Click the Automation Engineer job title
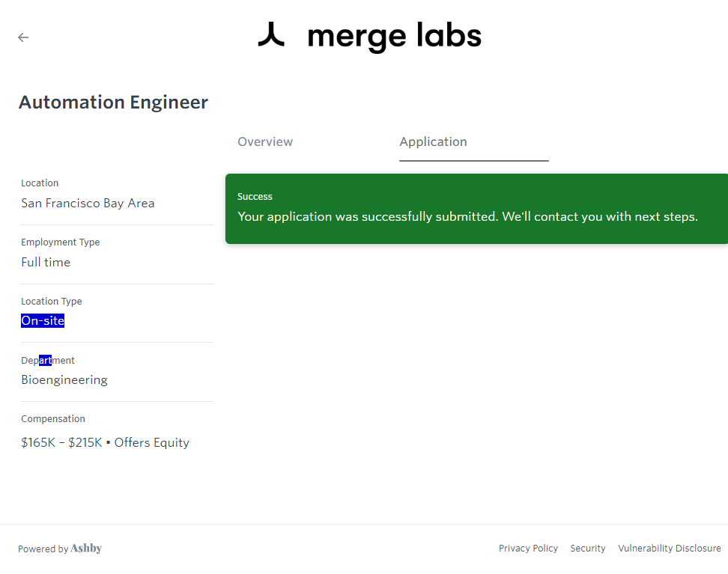The width and height of the screenshot is (728, 574). click(x=113, y=103)
